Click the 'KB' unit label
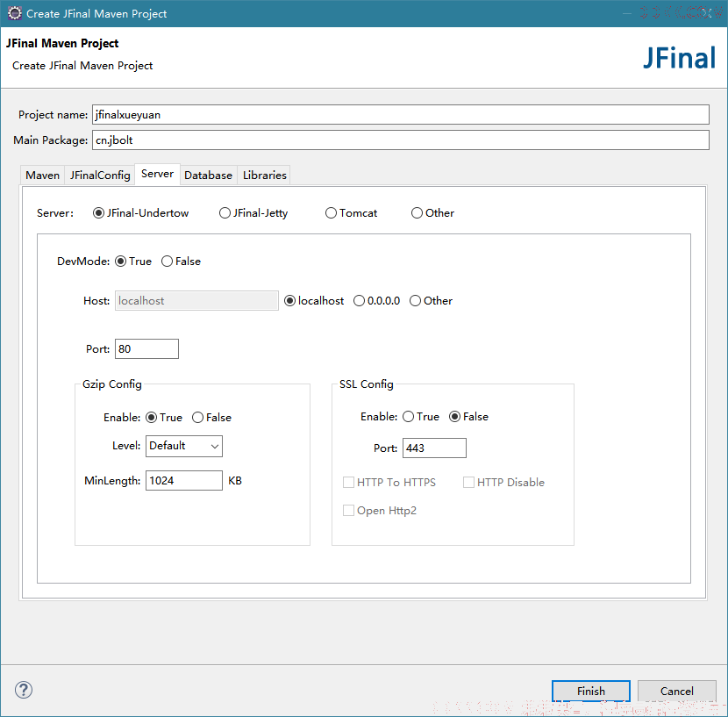The image size is (728, 717). click(235, 480)
